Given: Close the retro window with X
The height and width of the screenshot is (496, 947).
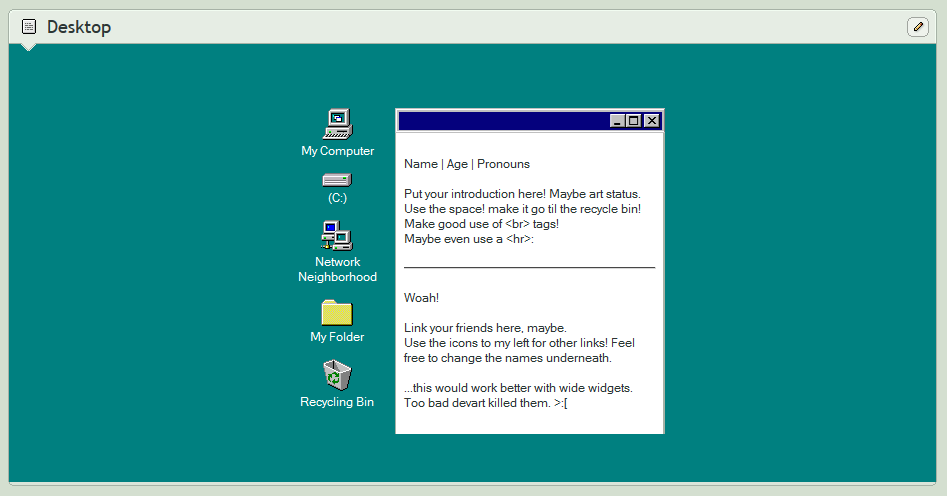Looking at the screenshot, I should [652, 121].
